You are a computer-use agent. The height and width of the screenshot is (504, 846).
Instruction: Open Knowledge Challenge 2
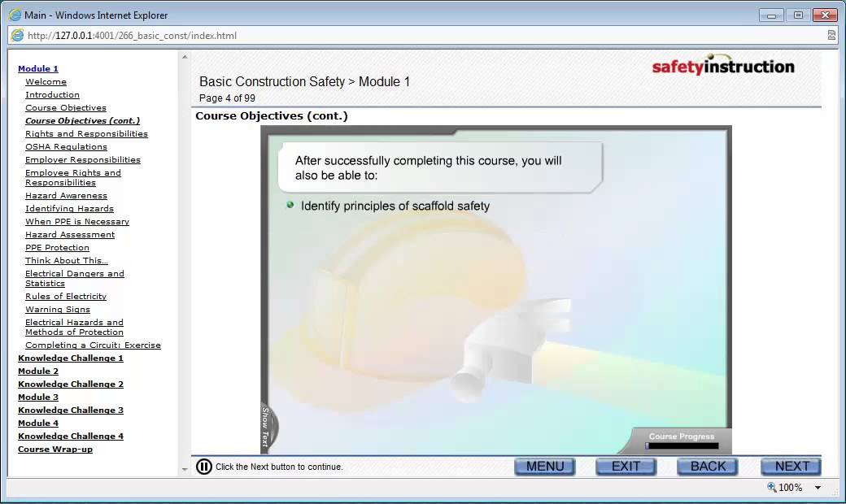(71, 384)
